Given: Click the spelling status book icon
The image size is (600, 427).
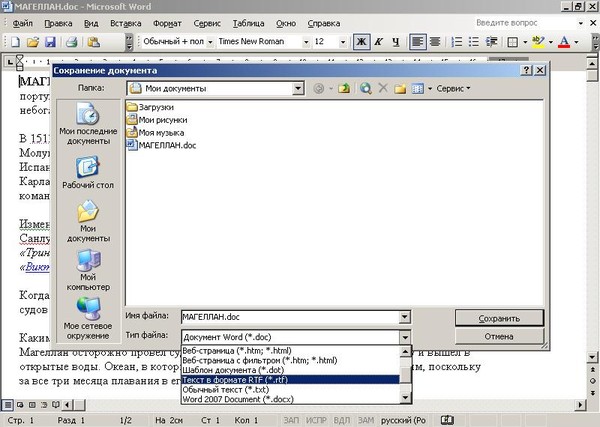Looking at the screenshot, I should click(x=447, y=420).
